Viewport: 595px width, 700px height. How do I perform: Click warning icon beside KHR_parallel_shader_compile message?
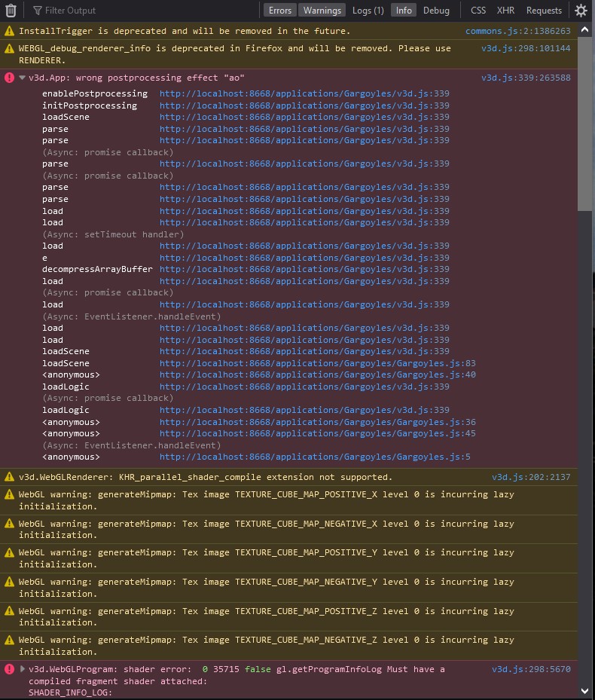pyautogui.click(x=9, y=477)
